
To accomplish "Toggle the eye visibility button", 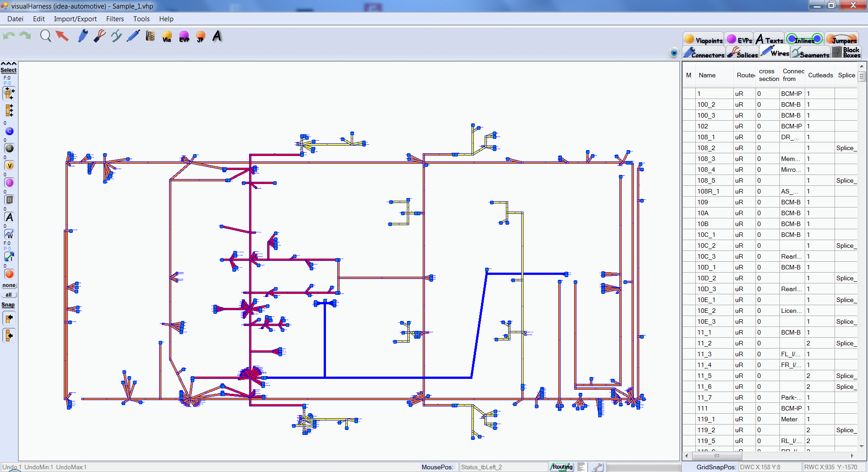I will point(674,53).
